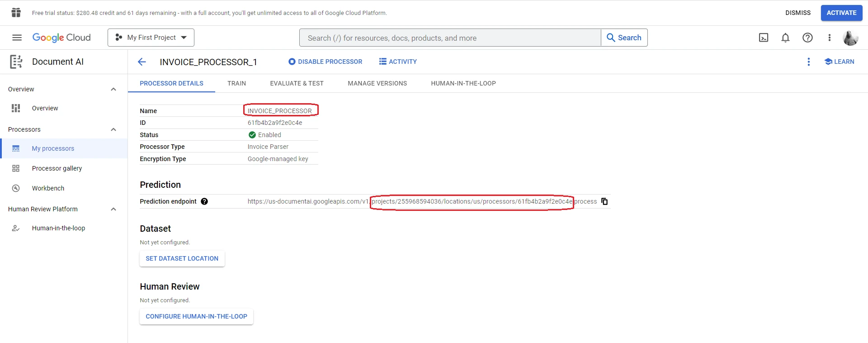Show help tooltip for Prediction endpoint
The width and height of the screenshot is (868, 343).
tap(204, 201)
